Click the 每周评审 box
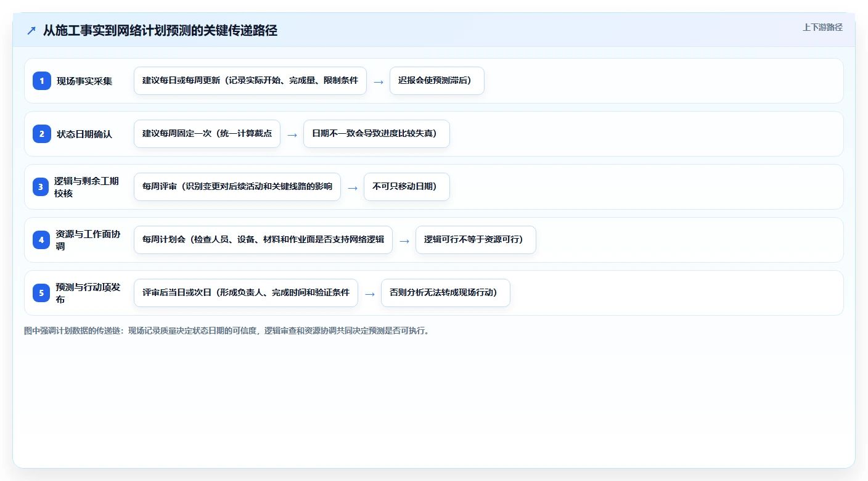 pyautogui.click(x=237, y=187)
